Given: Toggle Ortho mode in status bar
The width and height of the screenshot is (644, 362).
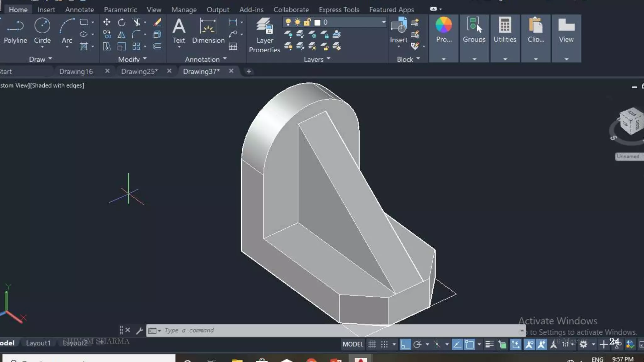Looking at the screenshot, I should [x=405, y=344].
